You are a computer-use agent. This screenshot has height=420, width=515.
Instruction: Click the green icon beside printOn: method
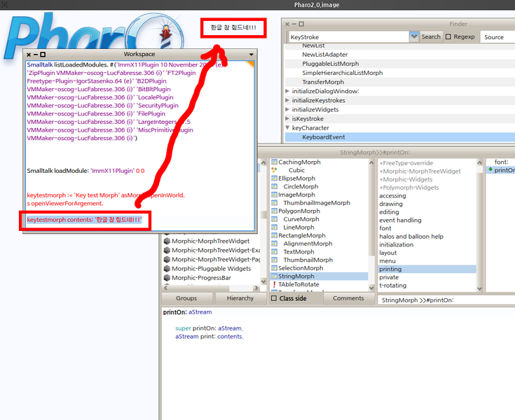coord(490,170)
